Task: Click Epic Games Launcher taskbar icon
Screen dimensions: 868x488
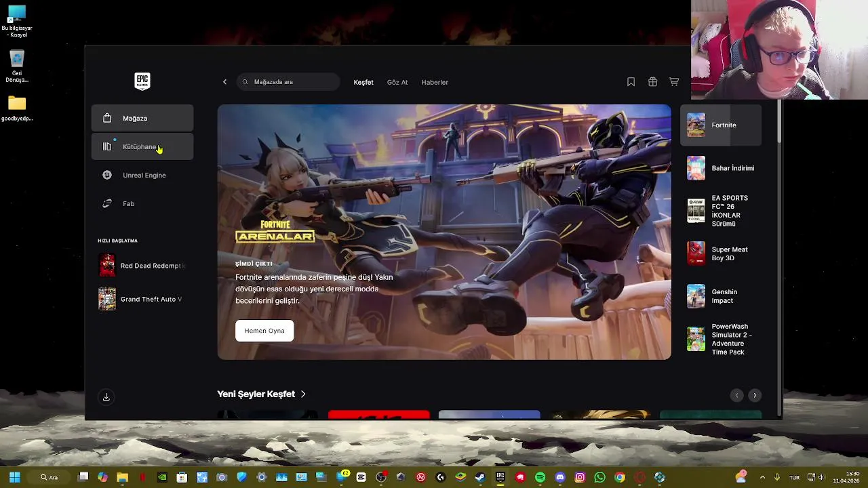Action: 500,477
